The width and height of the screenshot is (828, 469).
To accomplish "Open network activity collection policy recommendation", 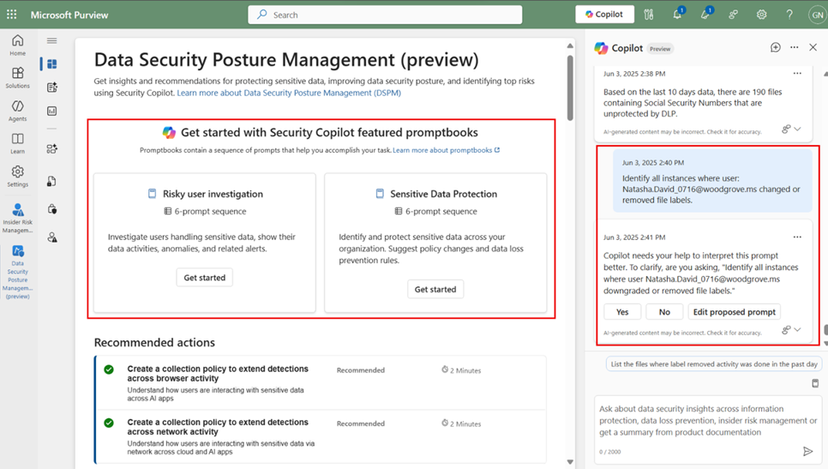I will [x=321, y=436].
